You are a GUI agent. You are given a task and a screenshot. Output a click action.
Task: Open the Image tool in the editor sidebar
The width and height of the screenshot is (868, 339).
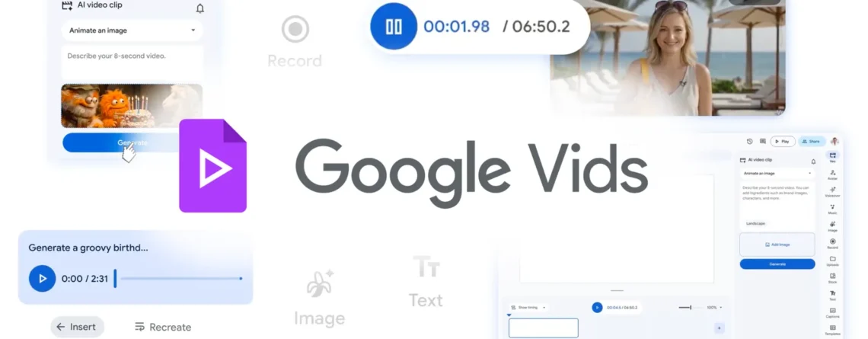[x=832, y=226]
